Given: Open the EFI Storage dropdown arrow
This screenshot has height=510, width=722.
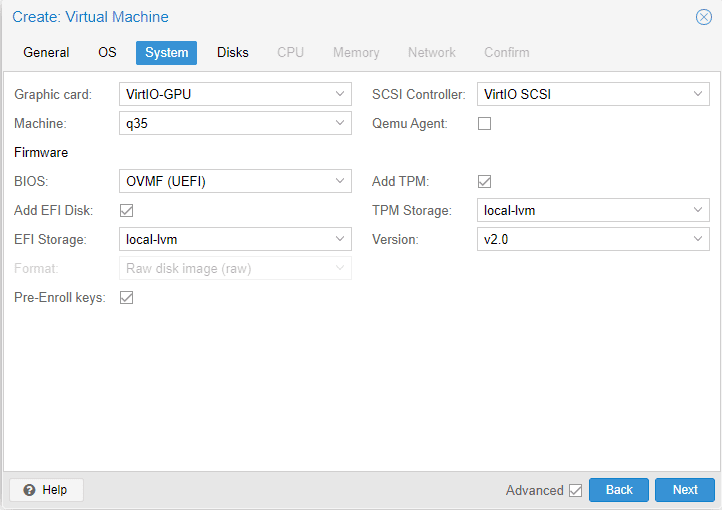Looking at the screenshot, I should coord(340,239).
